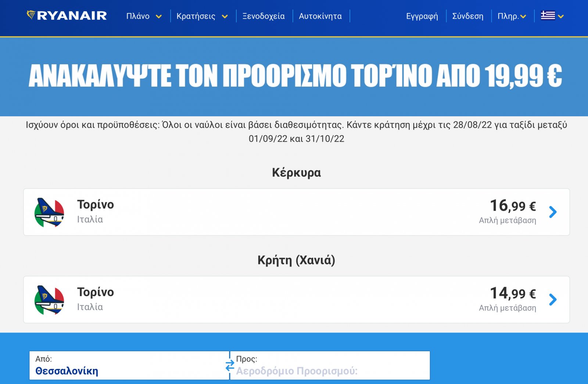The height and width of the screenshot is (384, 588).
Task: Click the Torino headline banner
Action: [295, 76]
